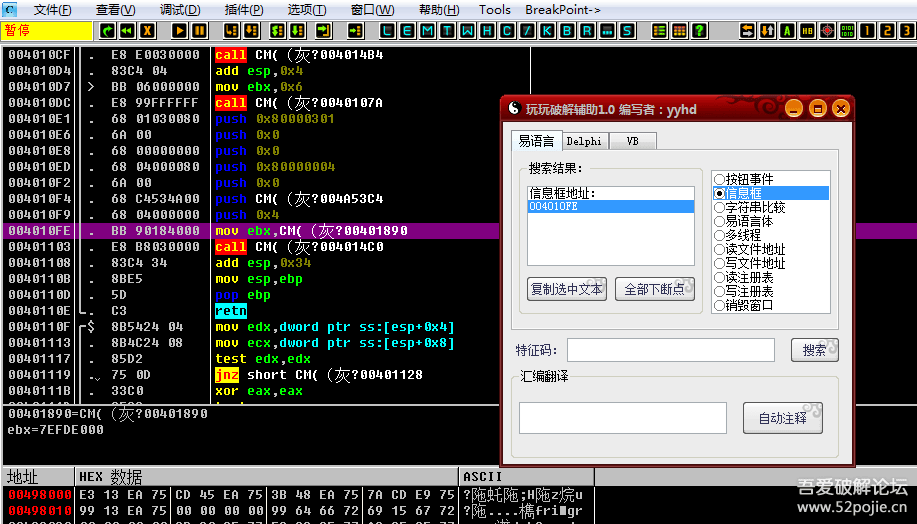
Task: Open debugging options list icon
Action: 659,30
